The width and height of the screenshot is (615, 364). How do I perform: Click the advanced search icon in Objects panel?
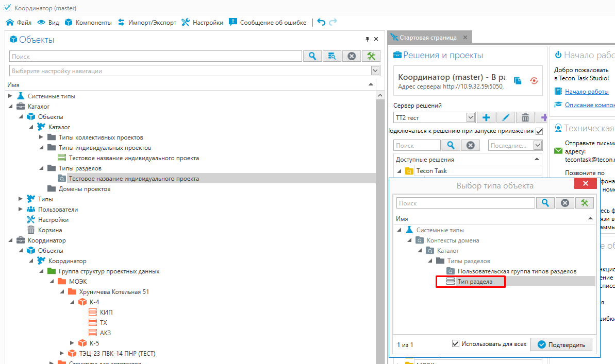(332, 56)
